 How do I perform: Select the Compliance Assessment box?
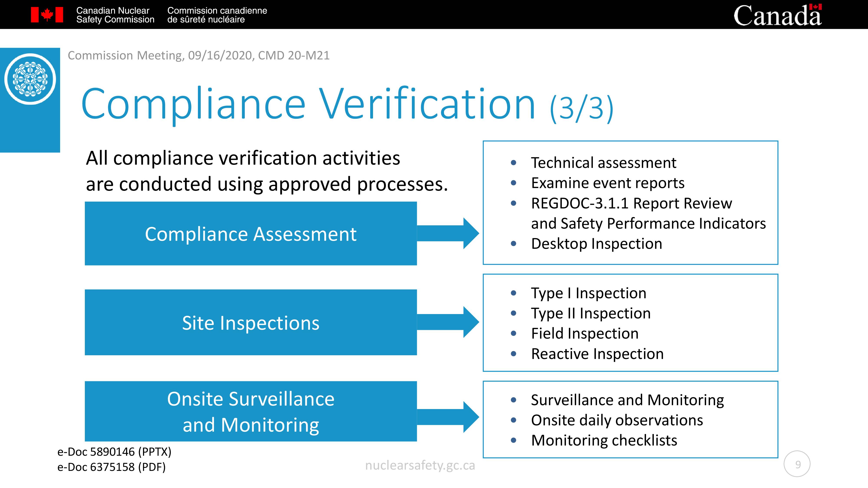251,233
